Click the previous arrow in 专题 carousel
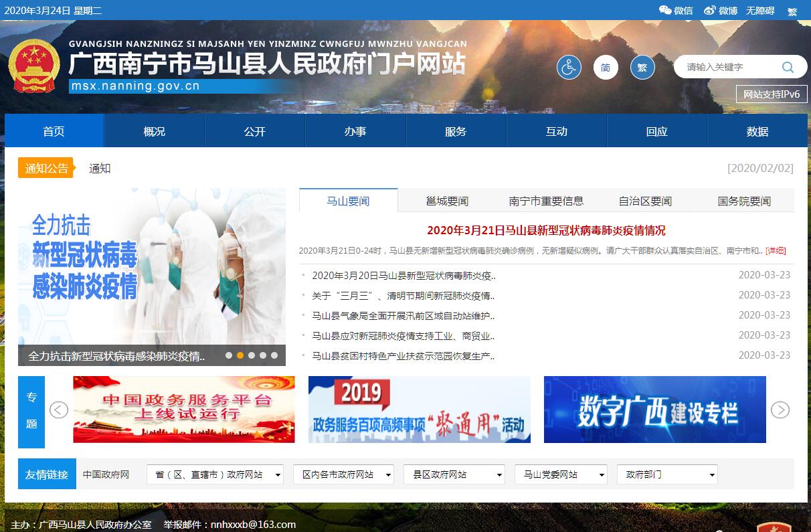The image size is (811, 532). 59,410
